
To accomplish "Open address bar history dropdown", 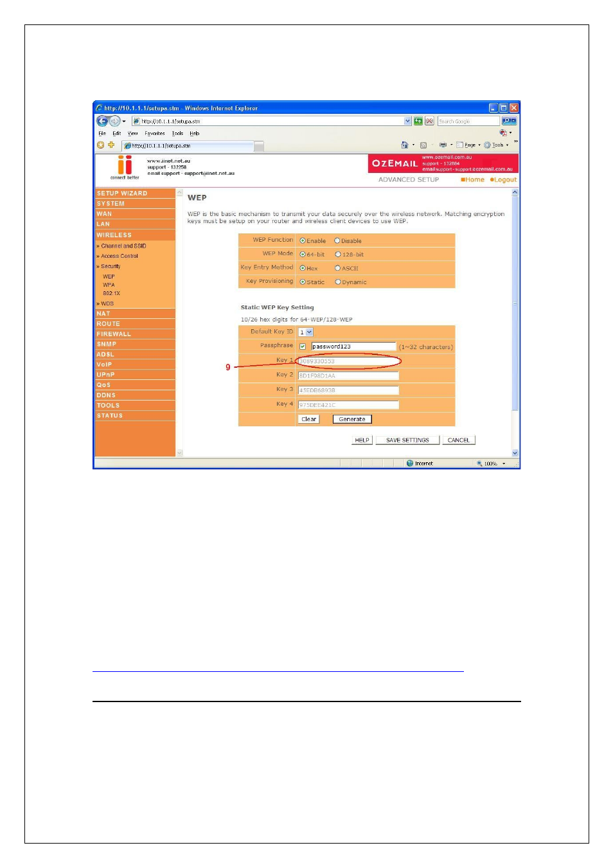I will click(407, 121).
